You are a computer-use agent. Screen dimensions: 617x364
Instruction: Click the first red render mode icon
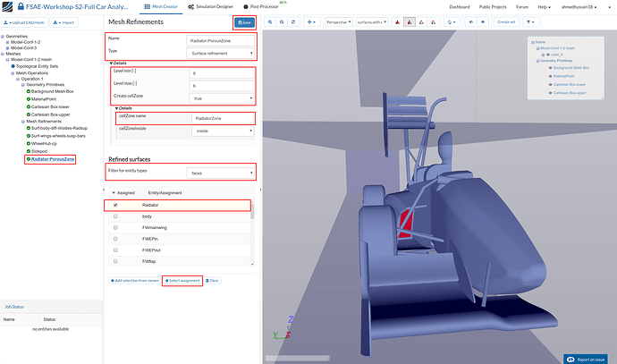398,21
